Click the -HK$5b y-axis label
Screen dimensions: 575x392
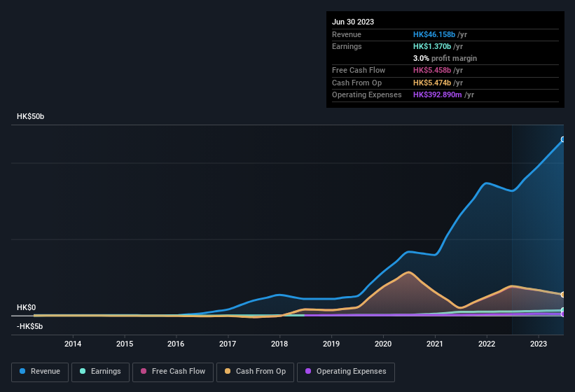tap(29, 326)
